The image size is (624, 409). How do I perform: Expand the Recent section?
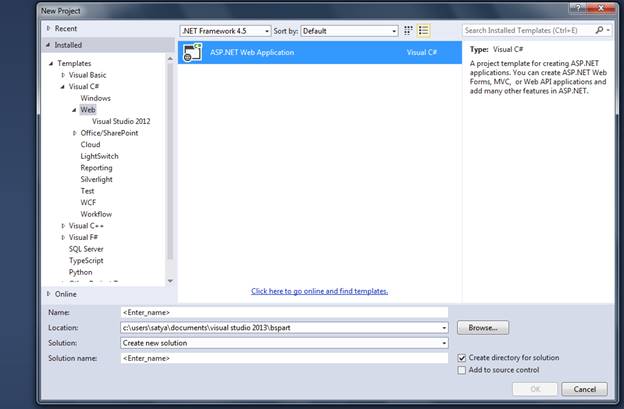point(49,28)
